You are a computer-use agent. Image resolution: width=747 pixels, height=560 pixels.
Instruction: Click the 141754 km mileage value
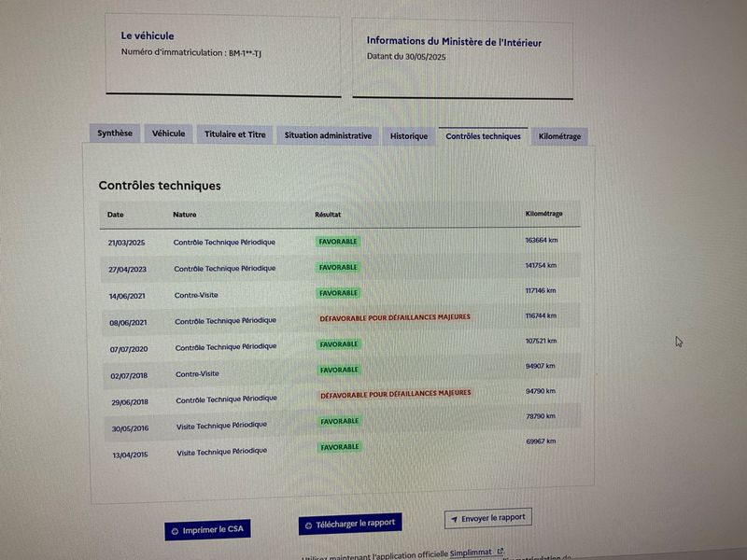(x=541, y=266)
